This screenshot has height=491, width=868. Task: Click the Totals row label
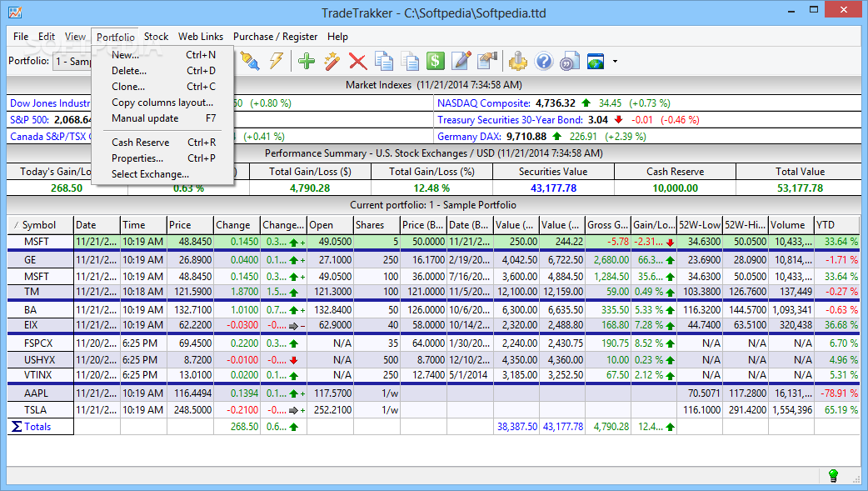point(37,427)
